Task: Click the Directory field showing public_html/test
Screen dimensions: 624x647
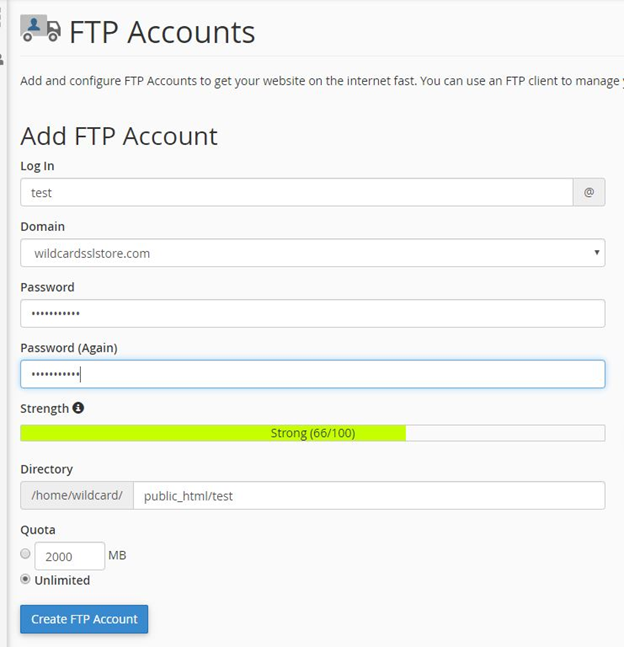Action: (x=369, y=495)
